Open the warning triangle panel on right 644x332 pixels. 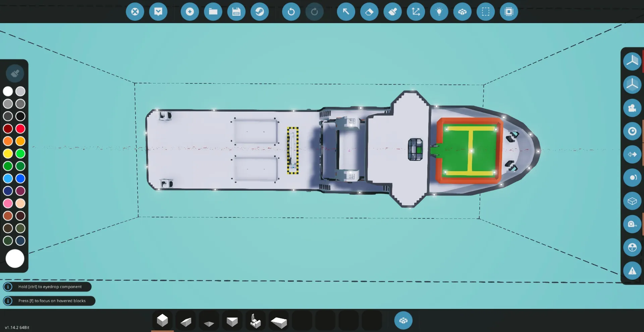(632, 271)
